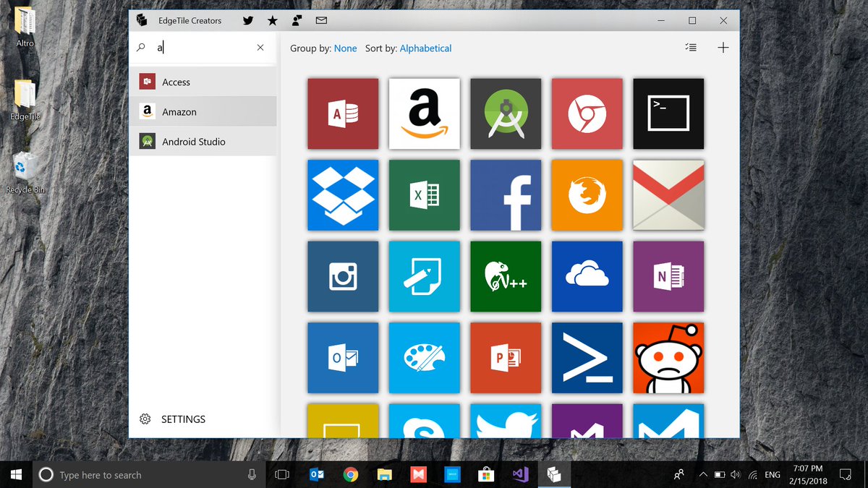The width and height of the screenshot is (868, 488).
Task: Select the green Excel tile
Action: [424, 195]
